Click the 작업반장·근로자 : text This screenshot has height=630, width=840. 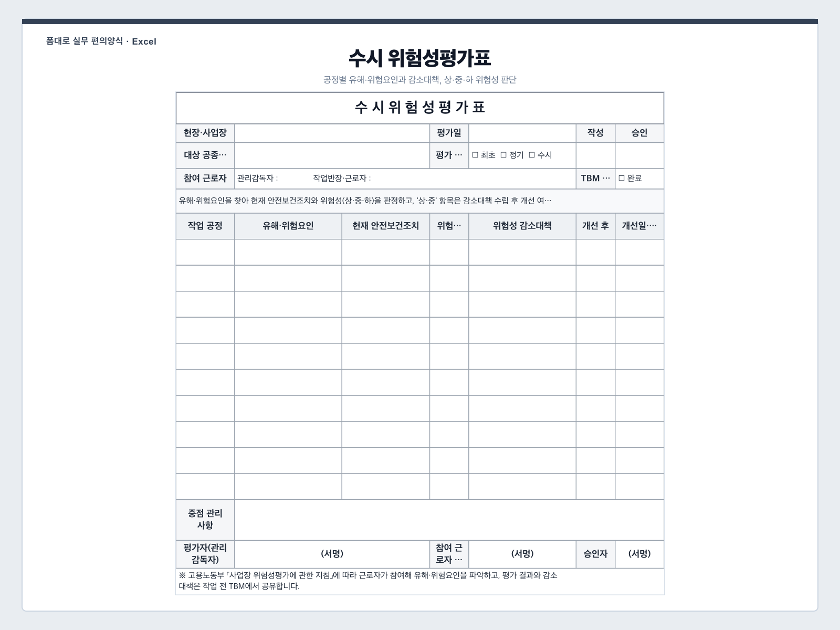(342, 178)
